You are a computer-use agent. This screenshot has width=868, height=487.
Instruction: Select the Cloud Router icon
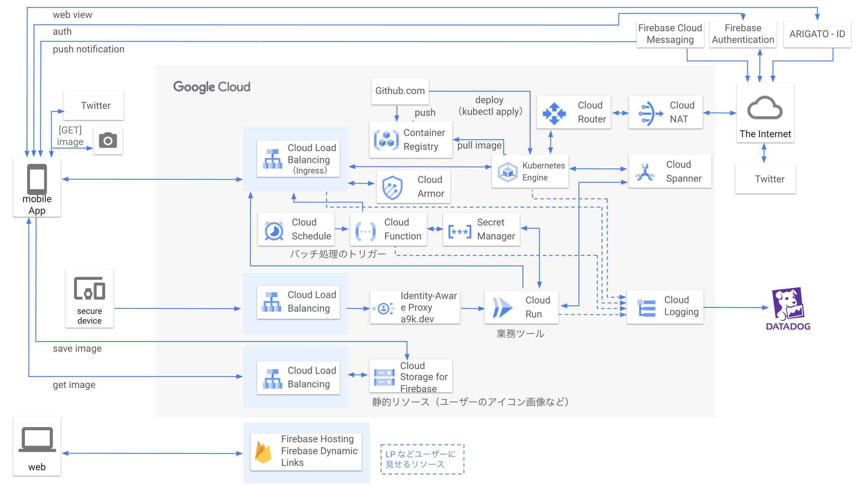click(x=554, y=113)
